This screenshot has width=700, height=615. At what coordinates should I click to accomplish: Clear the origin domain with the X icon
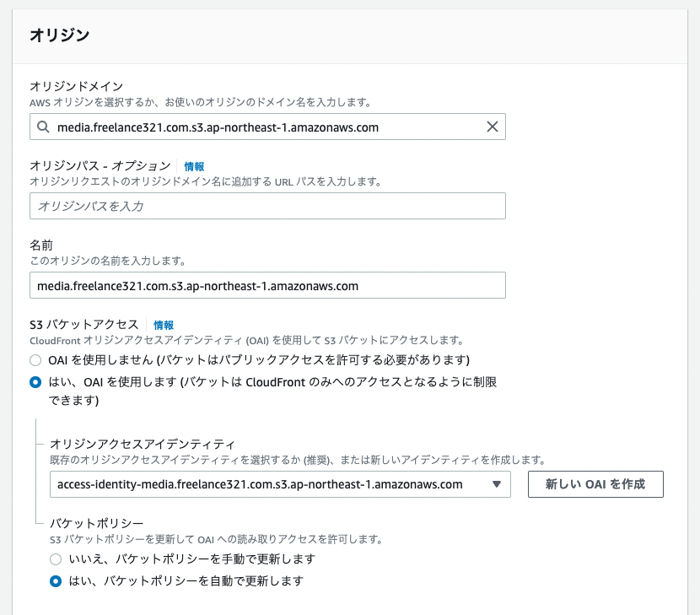(x=492, y=127)
